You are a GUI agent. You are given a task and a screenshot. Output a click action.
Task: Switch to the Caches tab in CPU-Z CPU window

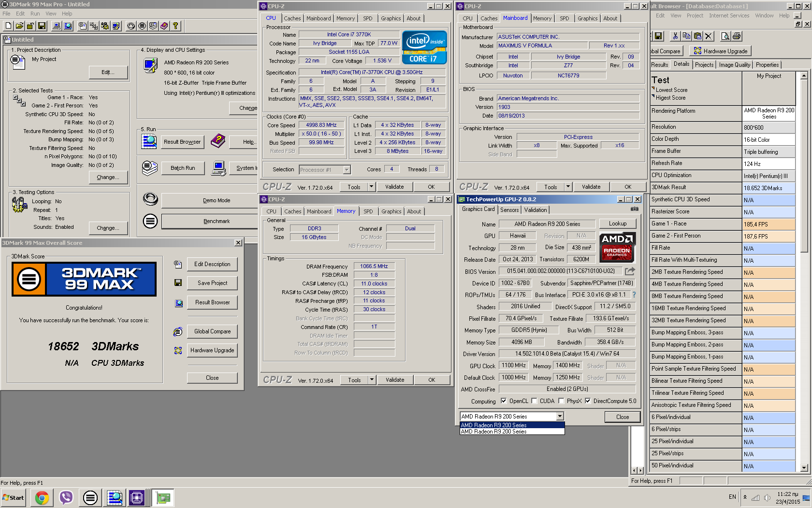(x=292, y=18)
